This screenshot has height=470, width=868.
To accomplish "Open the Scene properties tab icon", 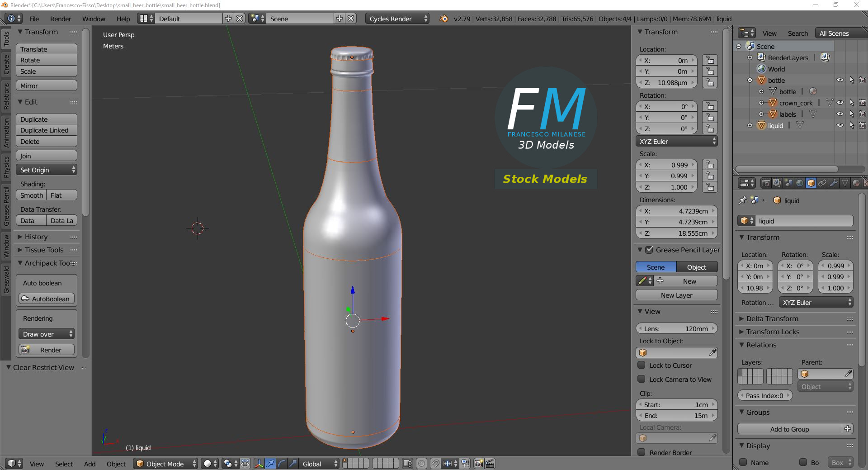I will 788,183.
